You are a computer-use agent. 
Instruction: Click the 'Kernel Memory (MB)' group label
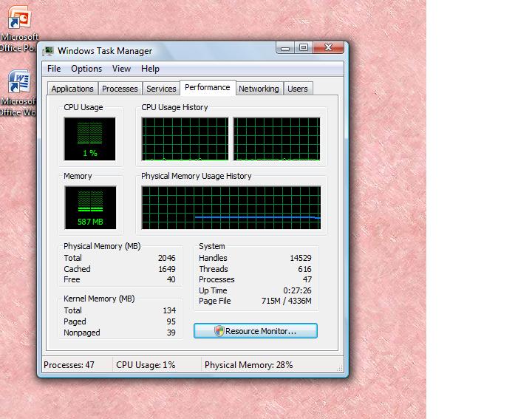click(99, 299)
